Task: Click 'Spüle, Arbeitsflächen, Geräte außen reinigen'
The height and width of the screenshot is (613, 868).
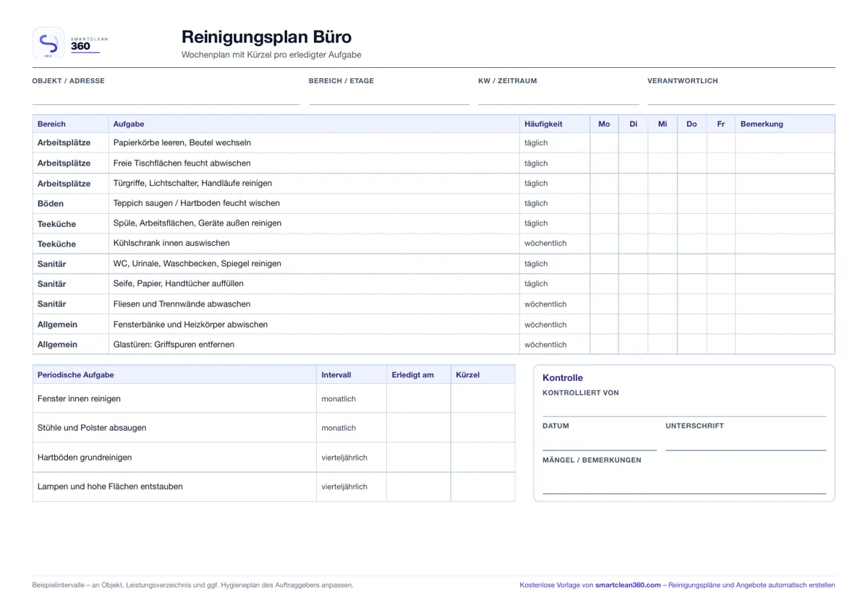Action: coord(197,223)
